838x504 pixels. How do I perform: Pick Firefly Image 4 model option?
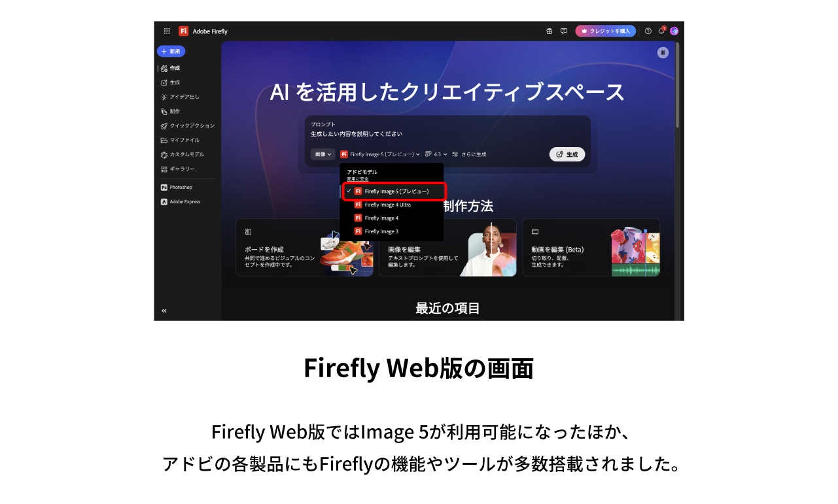click(x=381, y=218)
